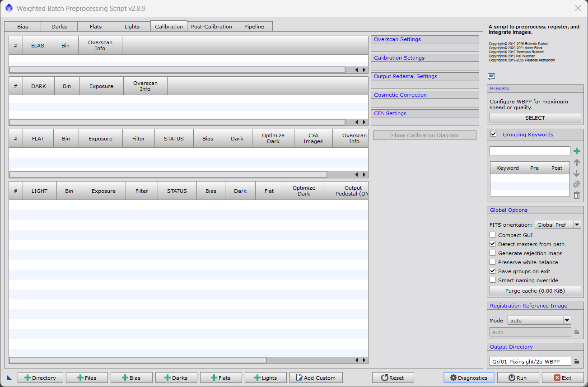Screen dimensions: 588x387
Task: Click the Exposure column header in DARK table
Action: pyautogui.click(x=102, y=86)
